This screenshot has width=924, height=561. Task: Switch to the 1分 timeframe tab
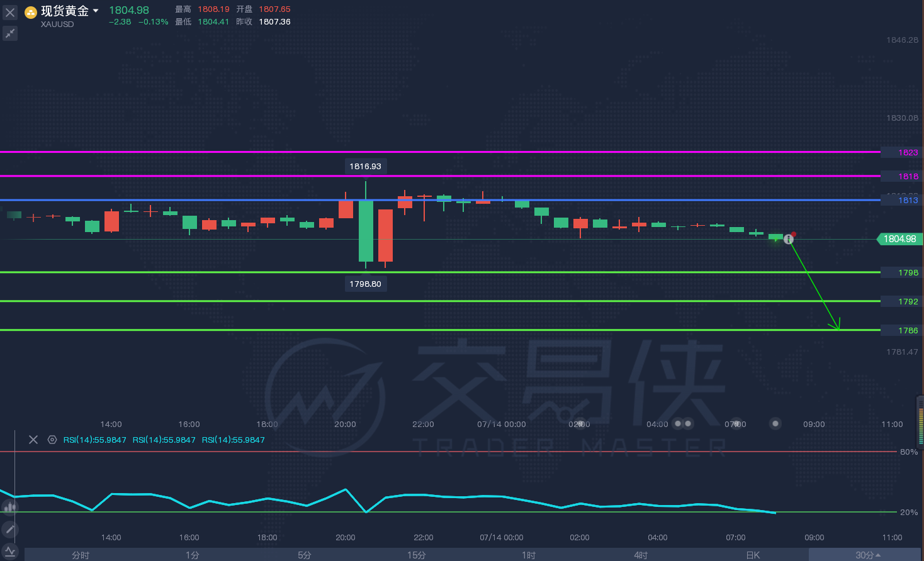[x=193, y=555]
